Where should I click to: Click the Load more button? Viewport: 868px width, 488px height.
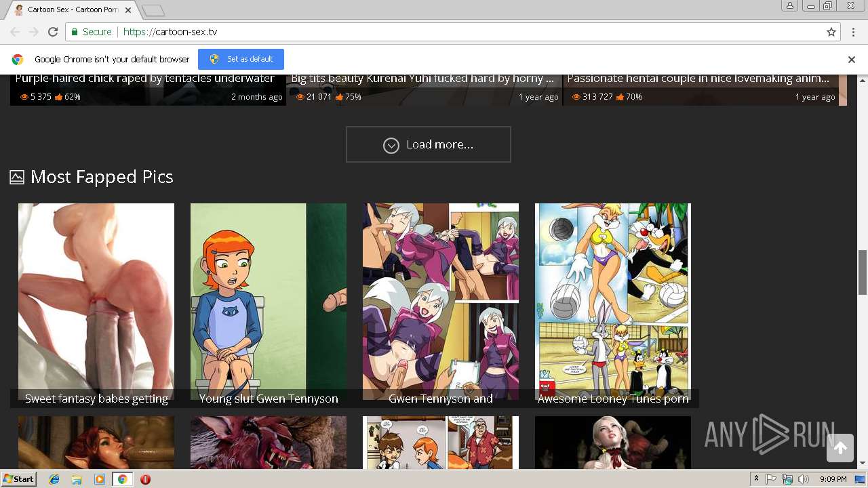tap(429, 144)
